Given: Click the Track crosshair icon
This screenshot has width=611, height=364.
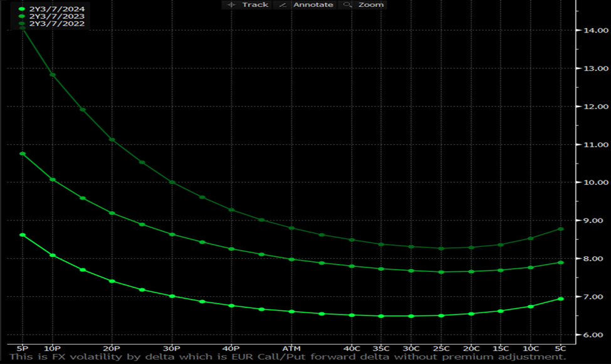Looking at the screenshot, I should tap(231, 4).
